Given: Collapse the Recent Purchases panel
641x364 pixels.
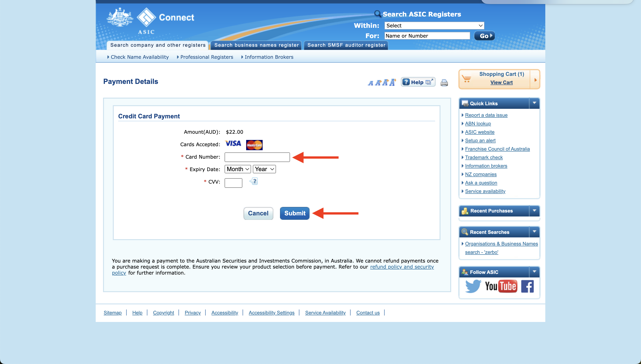Looking at the screenshot, I should [x=534, y=210].
